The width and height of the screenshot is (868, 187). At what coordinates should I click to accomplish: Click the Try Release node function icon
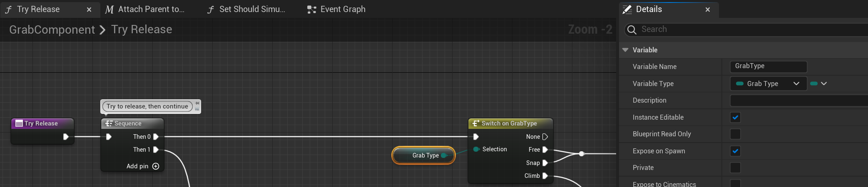(19, 123)
